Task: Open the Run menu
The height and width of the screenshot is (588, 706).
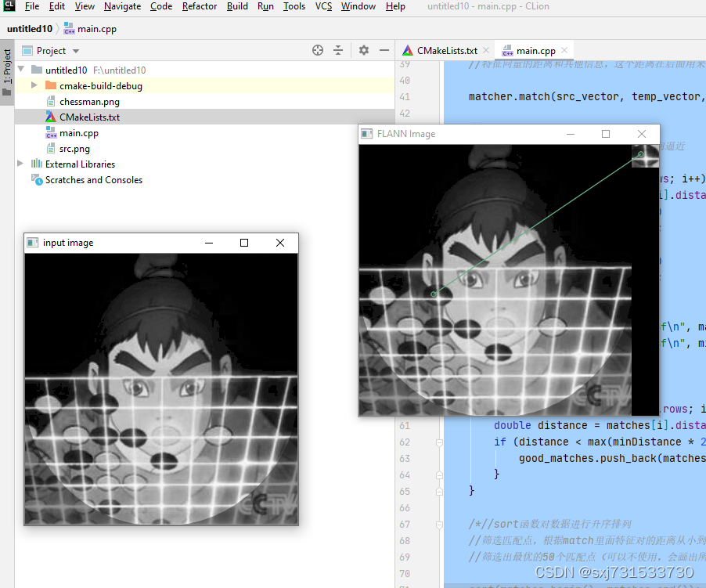Action: tap(265, 6)
